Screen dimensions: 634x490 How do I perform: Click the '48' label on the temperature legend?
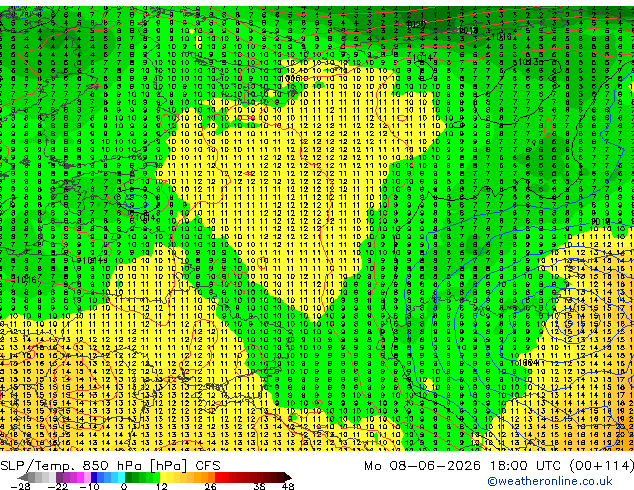click(x=288, y=486)
